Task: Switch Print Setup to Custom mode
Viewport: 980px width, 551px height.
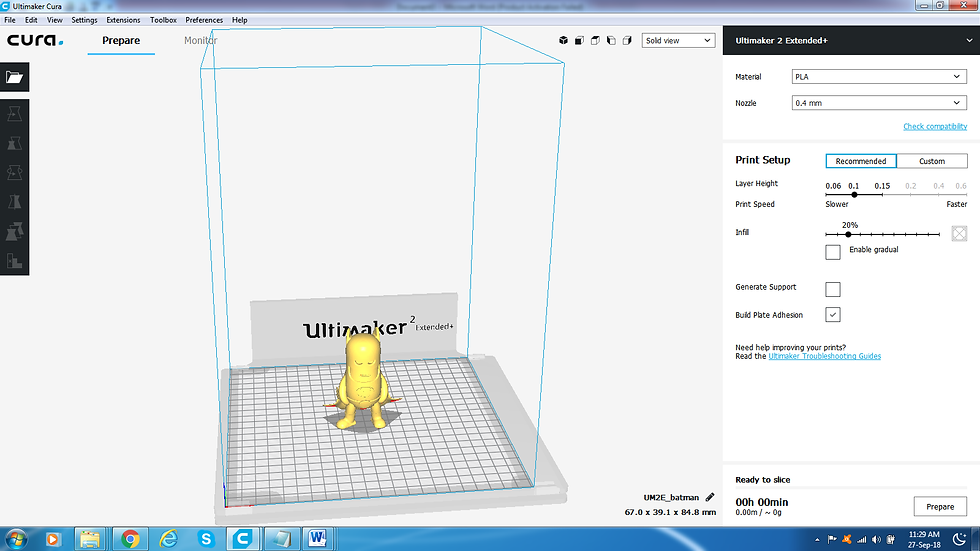Action: pos(932,161)
